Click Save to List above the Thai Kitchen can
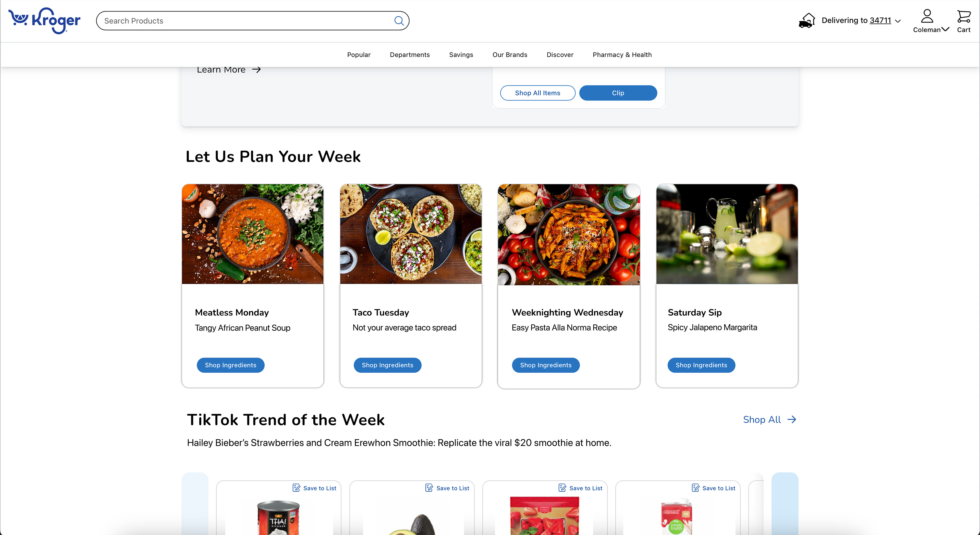Image resolution: width=980 pixels, height=535 pixels. [315, 488]
